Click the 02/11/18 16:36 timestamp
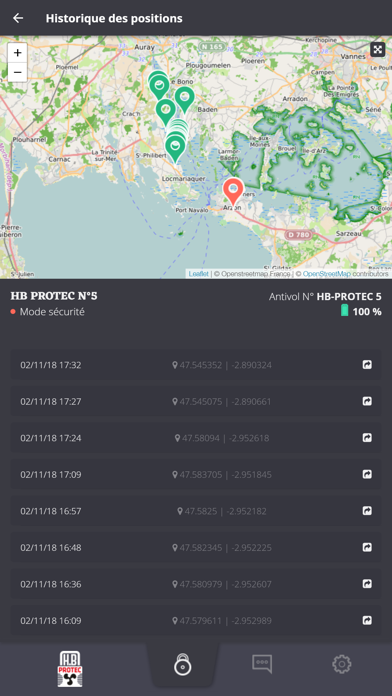The width and height of the screenshot is (392, 696). 51,584
